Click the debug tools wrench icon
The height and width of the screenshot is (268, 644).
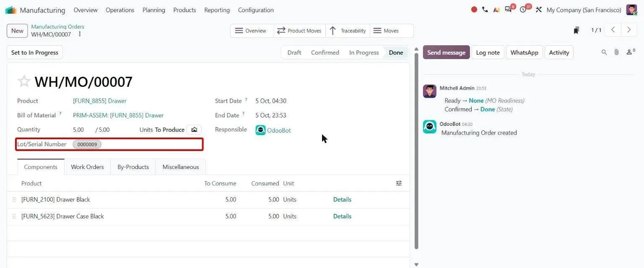(x=539, y=10)
